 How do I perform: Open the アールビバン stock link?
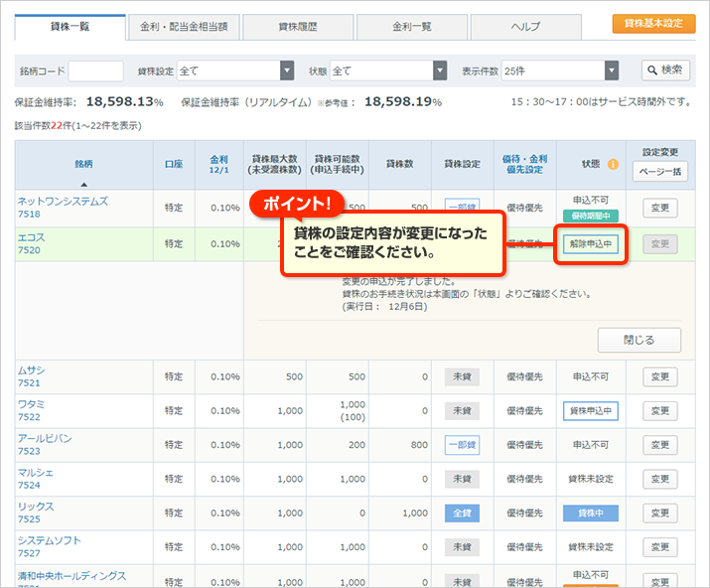46,438
